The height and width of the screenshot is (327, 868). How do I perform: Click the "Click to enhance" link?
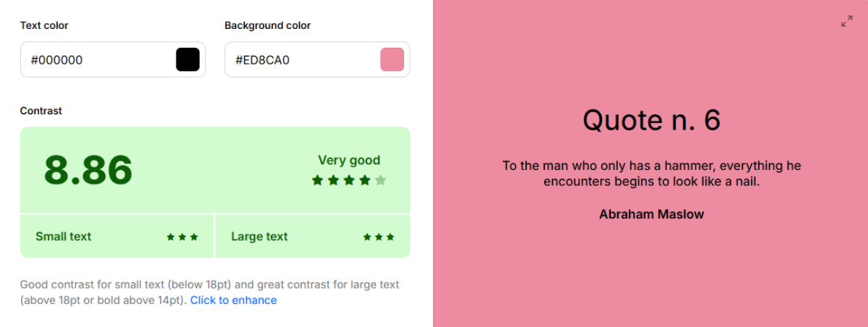pyautogui.click(x=233, y=300)
